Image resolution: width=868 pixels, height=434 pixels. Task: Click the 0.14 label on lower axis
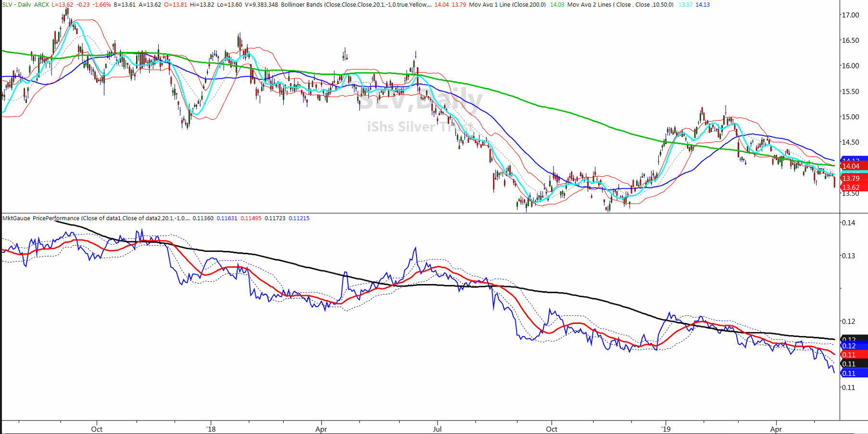[848, 223]
